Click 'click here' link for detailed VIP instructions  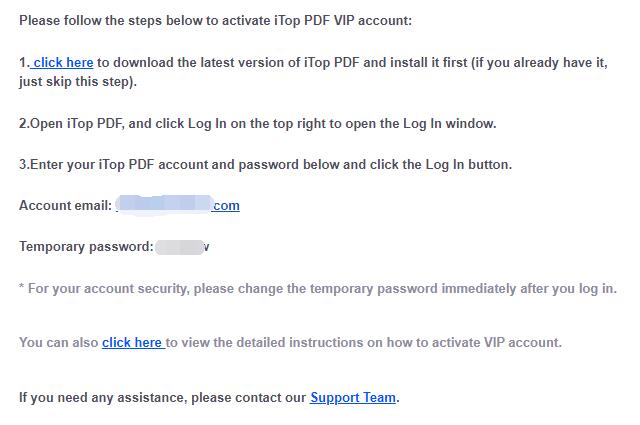pos(133,342)
